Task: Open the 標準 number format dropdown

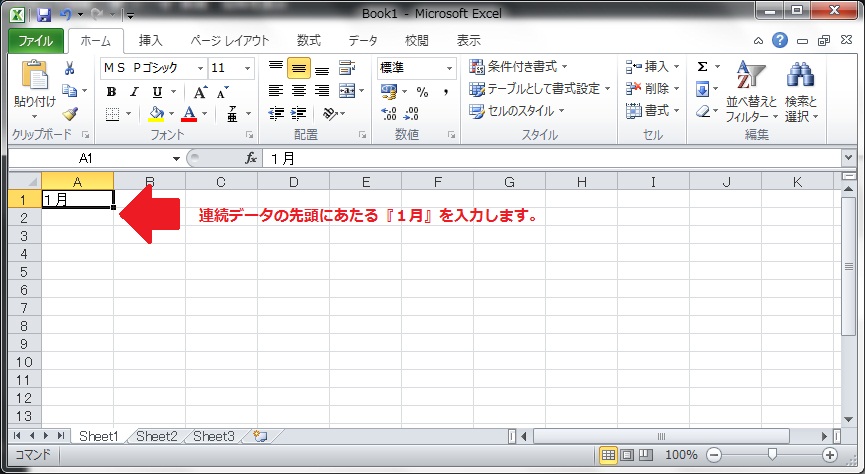Action: click(x=449, y=68)
